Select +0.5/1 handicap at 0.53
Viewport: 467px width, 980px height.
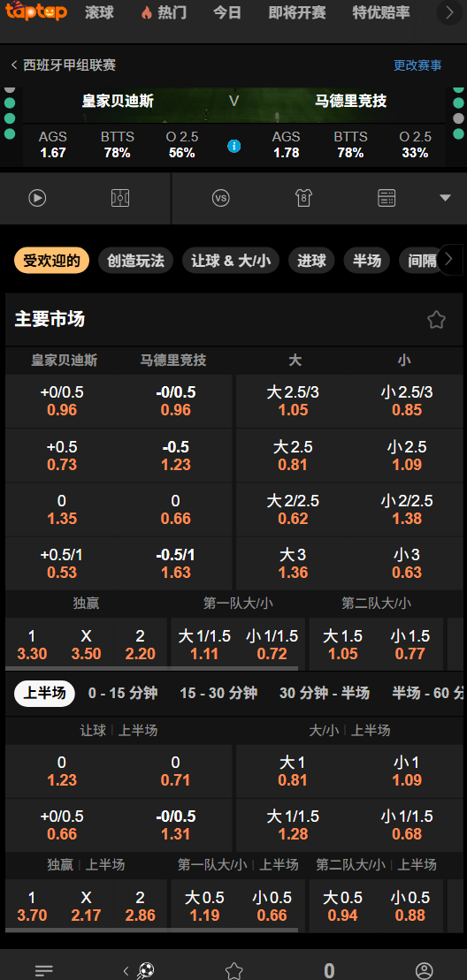(62, 563)
